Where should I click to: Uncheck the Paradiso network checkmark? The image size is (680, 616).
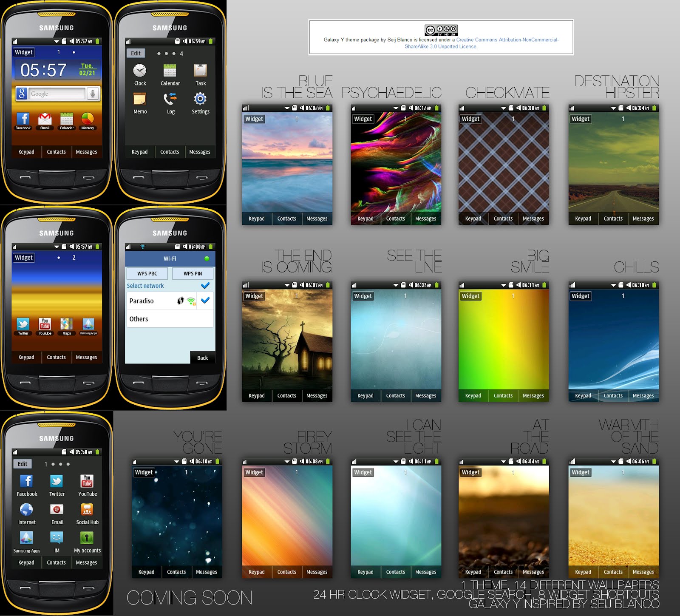coord(205,301)
